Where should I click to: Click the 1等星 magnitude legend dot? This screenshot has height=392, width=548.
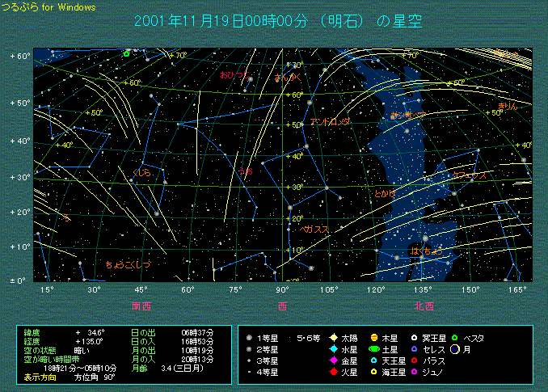249,337
